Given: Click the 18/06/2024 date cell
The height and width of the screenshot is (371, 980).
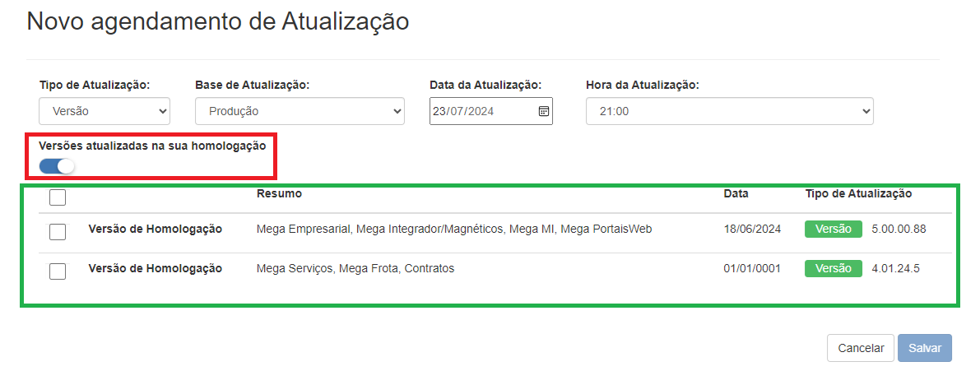Looking at the screenshot, I should (751, 230).
